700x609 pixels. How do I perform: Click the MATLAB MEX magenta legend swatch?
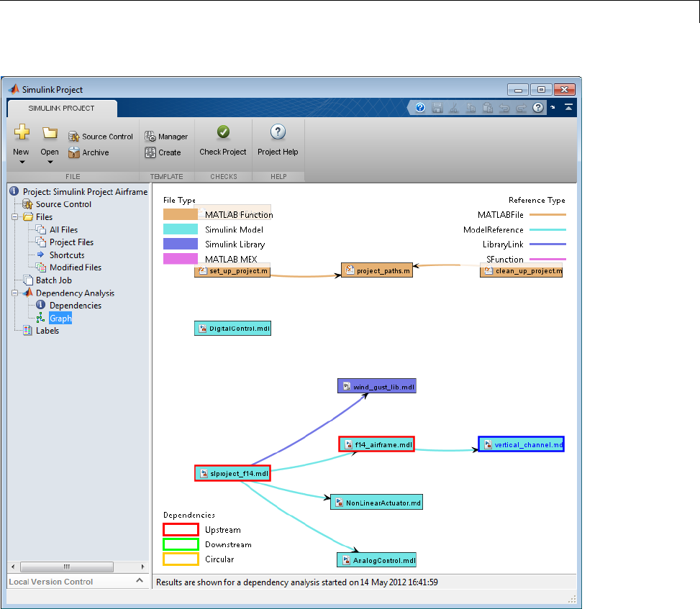point(181,259)
